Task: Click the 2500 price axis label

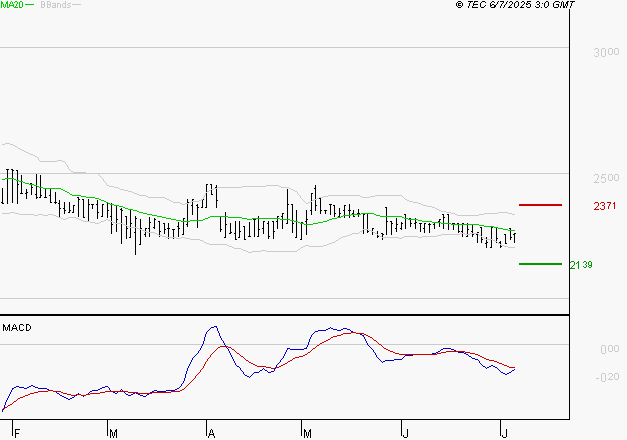Action: [x=603, y=178]
